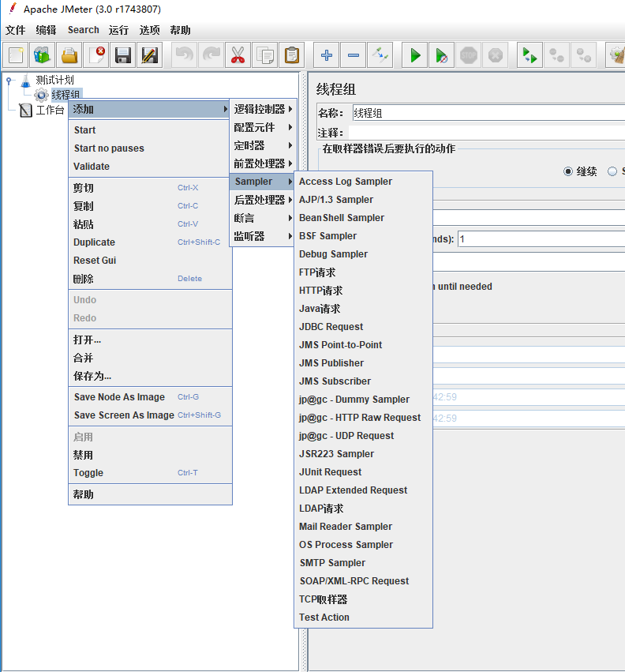The width and height of the screenshot is (625, 672).
Task: Click the Undo arrow toolbar icon
Action: point(185,55)
